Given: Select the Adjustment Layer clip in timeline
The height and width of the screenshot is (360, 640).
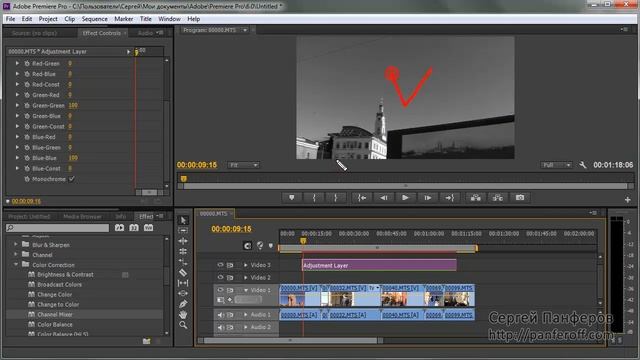Looking at the screenshot, I should coord(379,265).
